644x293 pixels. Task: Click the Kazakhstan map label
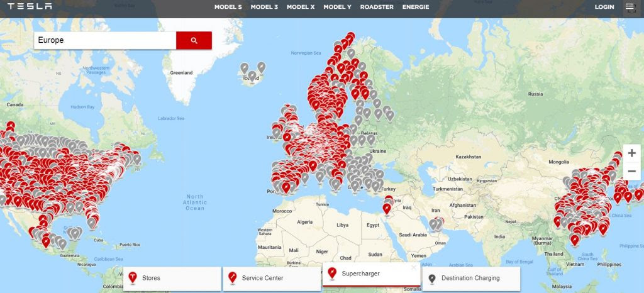(468, 157)
